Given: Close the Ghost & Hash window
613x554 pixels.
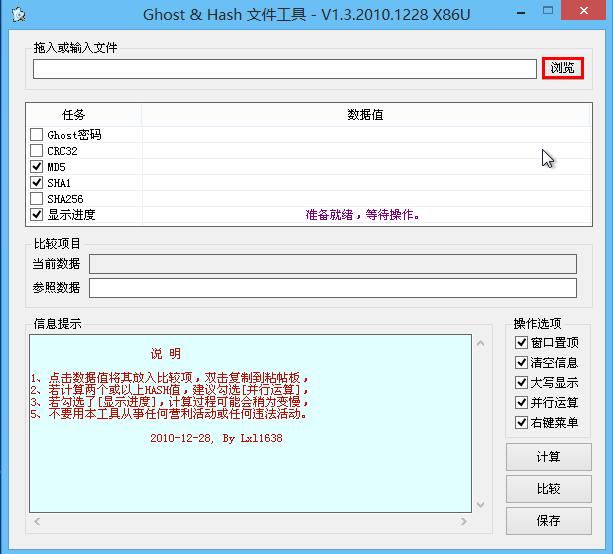Looking at the screenshot, I should [x=584, y=10].
